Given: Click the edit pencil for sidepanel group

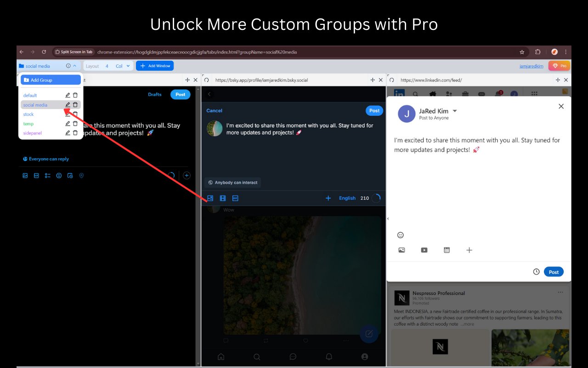Looking at the screenshot, I should coord(68,133).
